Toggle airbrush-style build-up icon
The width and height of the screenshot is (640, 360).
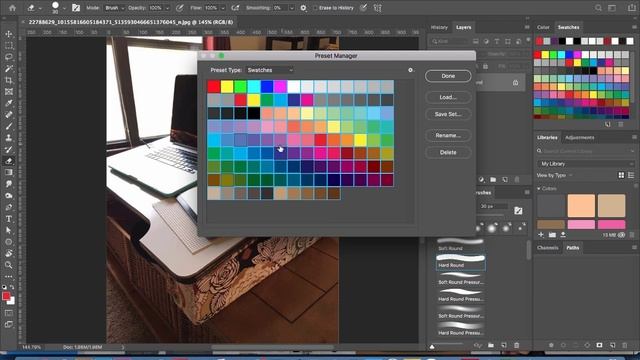click(x=235, y=8)
